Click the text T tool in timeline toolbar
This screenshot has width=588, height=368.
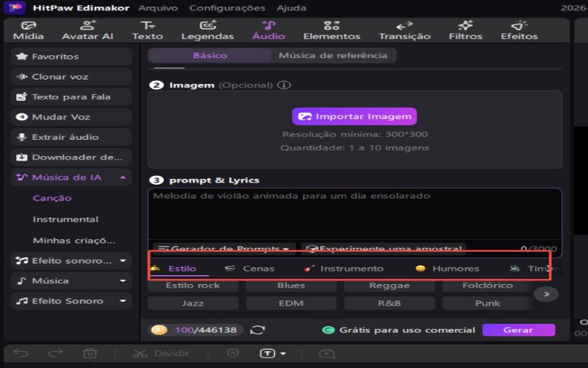click(268, 353)
